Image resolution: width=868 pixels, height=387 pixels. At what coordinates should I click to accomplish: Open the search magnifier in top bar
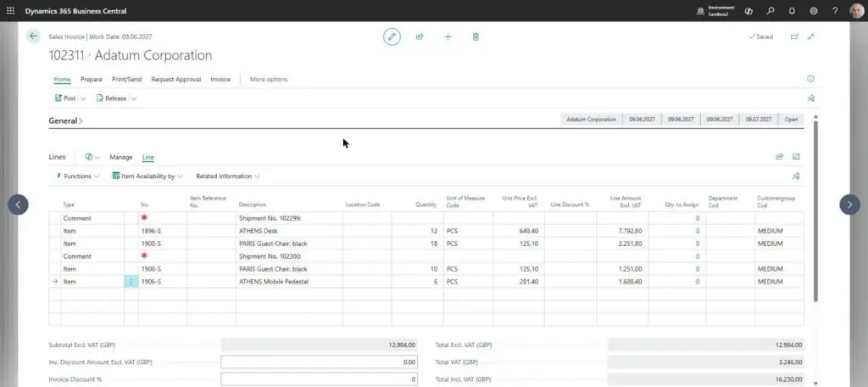pyautogui.click(x=770, y=10)
